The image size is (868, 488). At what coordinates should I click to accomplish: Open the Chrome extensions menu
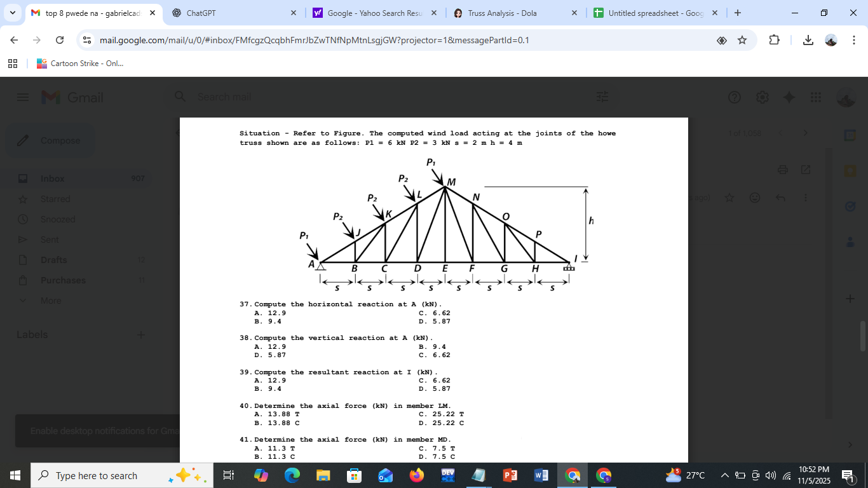click(x=774, y=40)
